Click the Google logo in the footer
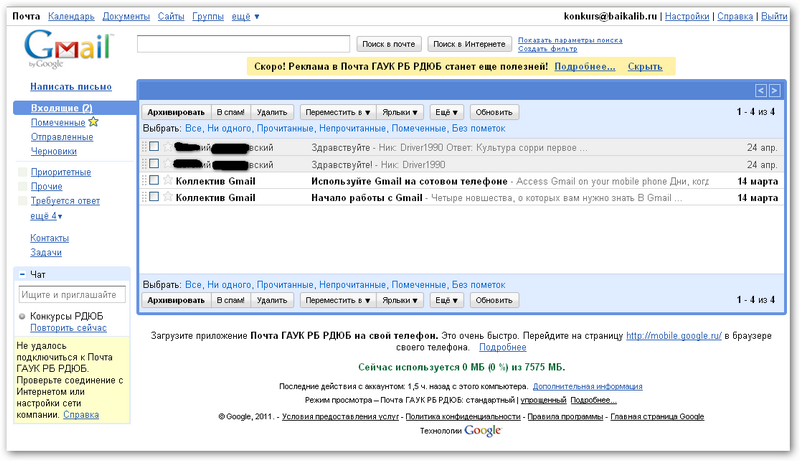The height and width of the screenshot is (461, 800). (482, 431)
